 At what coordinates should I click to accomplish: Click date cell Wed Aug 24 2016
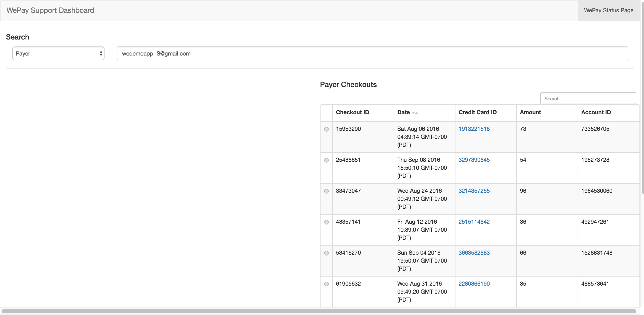[424, 199]
